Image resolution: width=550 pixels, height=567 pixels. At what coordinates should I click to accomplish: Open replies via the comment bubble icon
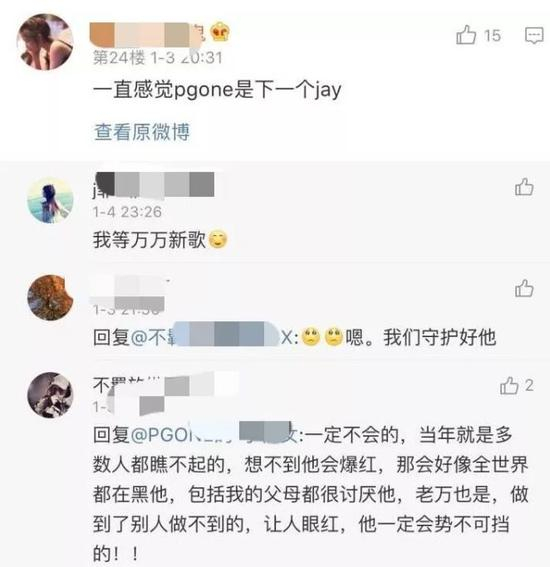point(534,35)
